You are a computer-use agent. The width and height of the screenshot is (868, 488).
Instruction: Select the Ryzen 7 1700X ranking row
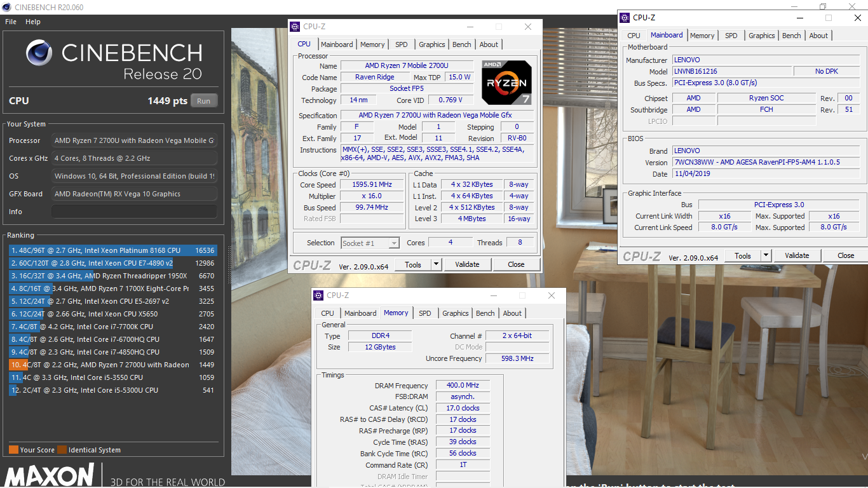coord(112,288)
